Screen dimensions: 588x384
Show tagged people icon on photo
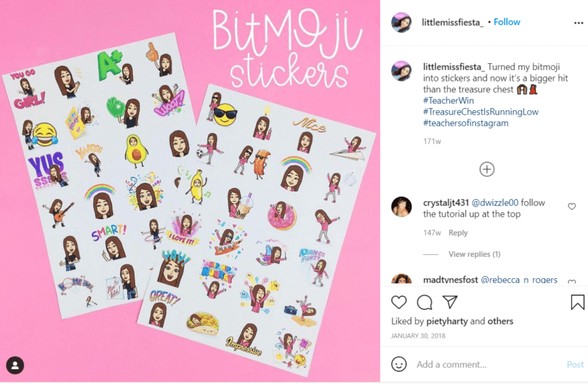coord(15,365)
